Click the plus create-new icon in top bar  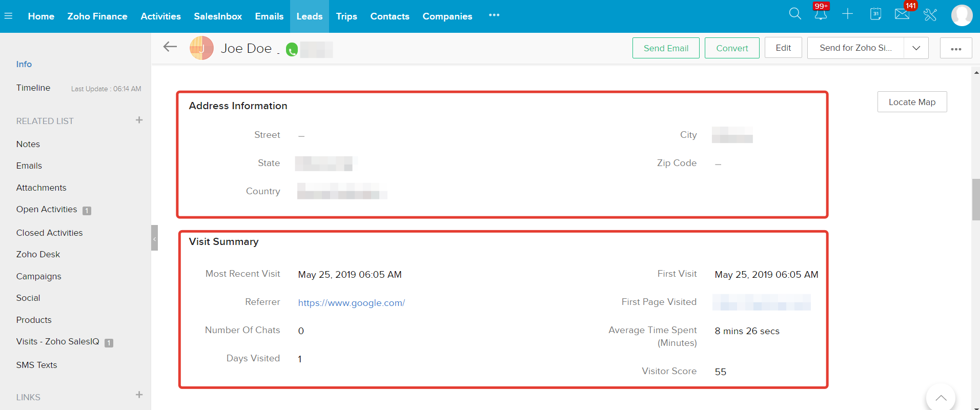848,14
